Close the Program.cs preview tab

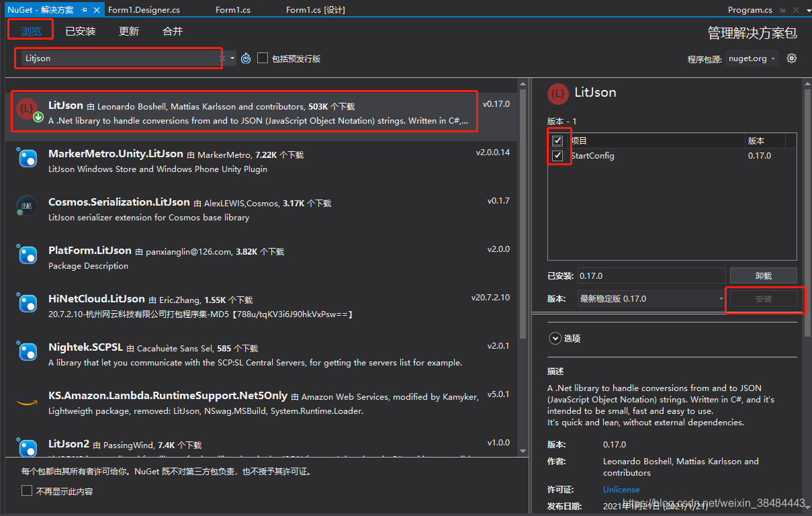pos(796,10)
